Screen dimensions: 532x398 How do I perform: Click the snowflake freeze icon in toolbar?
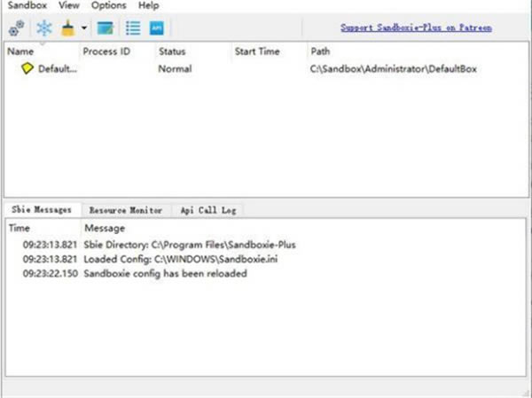click(44, 27)
